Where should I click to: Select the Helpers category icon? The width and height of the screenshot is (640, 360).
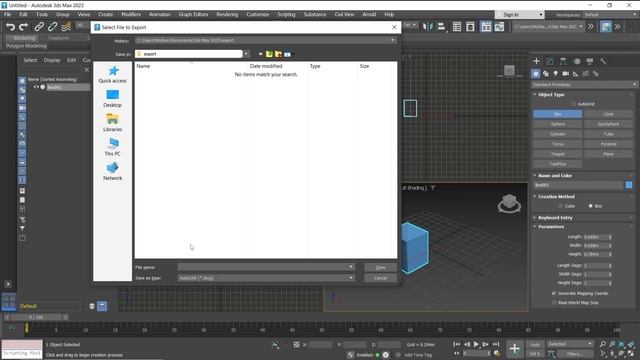click(x=576, y=73)
